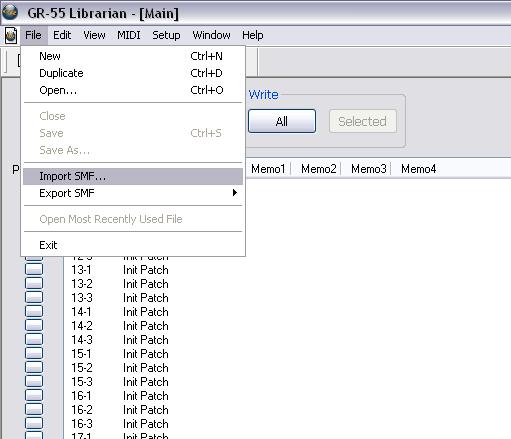Click Init Patch name in row 16-3
The height and width of the screenshot is (439, 511).
click(146, 424)
